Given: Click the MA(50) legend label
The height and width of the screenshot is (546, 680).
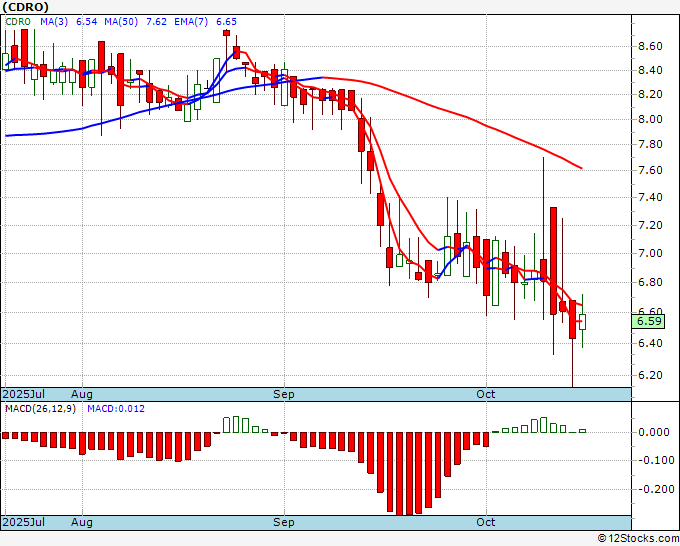Looking at the screenshot, I should 121,22.
